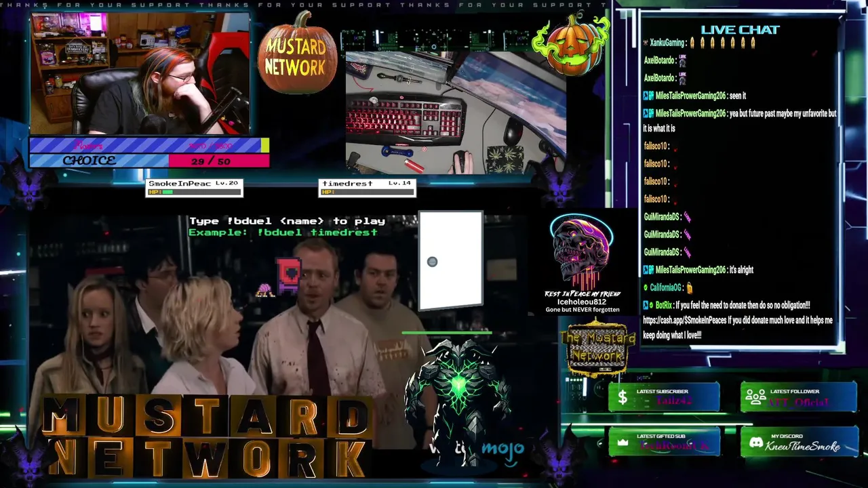Click the Mustard Network pumpkin logo
The image size is (868, 488).
(296, 54)
